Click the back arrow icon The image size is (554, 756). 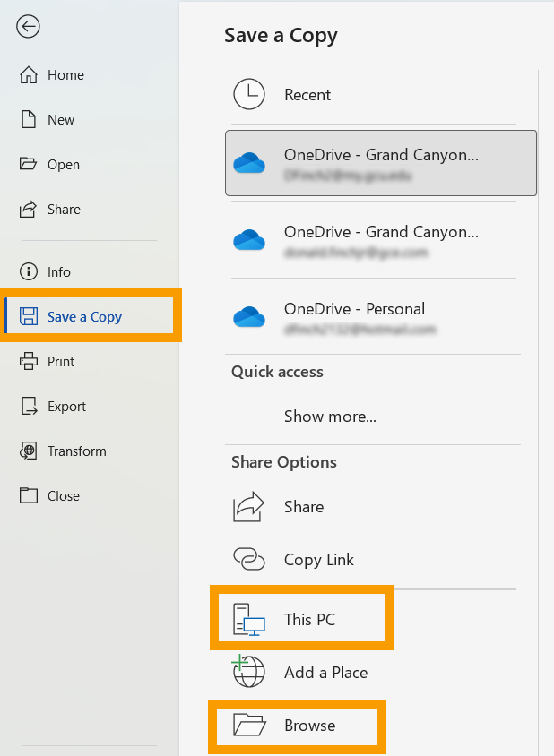(x=29, y=27)
